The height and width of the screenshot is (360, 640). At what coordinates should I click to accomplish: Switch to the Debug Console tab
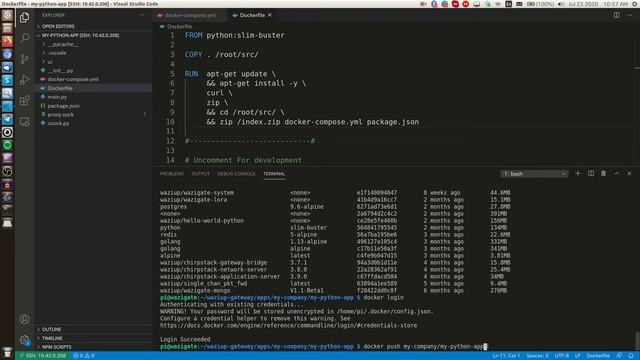(236, 174)
